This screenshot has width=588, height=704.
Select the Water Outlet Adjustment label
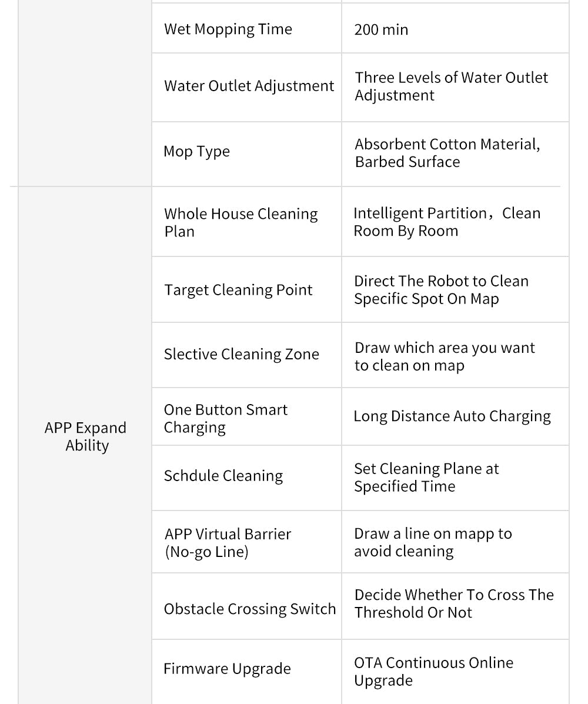pos(249,86)
